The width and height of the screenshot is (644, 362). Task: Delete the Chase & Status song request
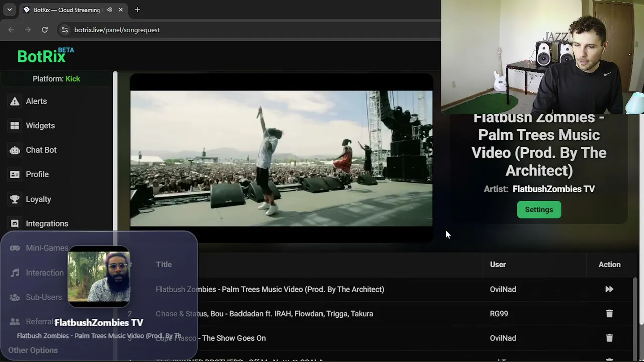point(609,314)
